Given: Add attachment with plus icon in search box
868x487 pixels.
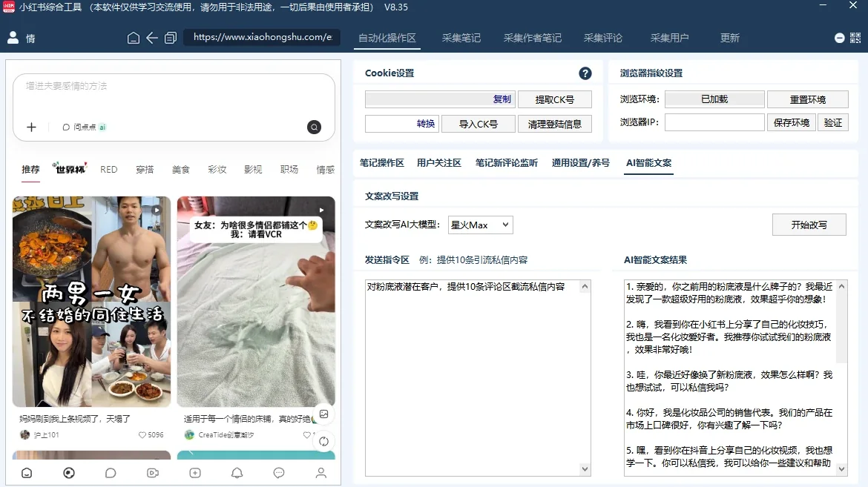Looking at the screenshot, I should 32,127.
